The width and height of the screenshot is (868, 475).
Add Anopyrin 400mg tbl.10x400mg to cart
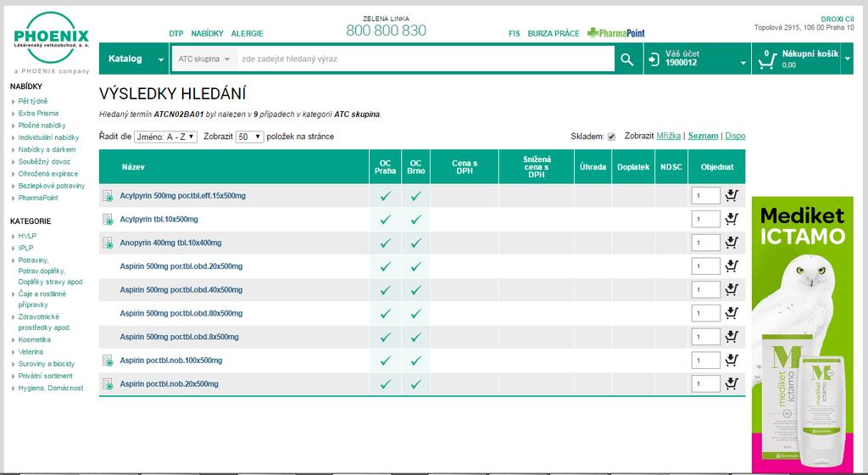tap(732, 243)
